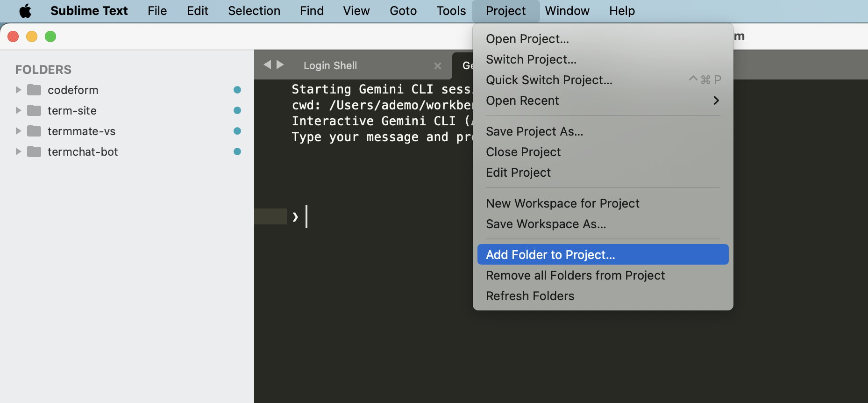Click the Open Recent submenu arrow
The height and width of the screenshot is (403, 868).
(x=716, y=101)
